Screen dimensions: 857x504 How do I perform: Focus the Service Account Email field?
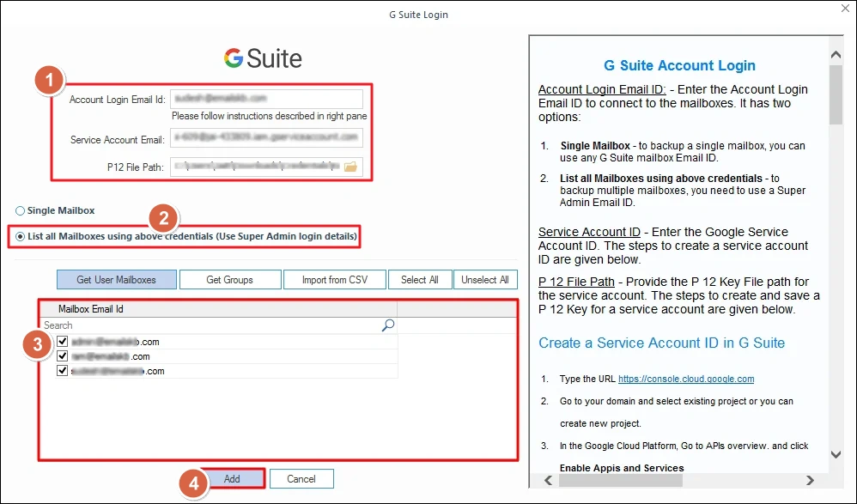(266, 138)
